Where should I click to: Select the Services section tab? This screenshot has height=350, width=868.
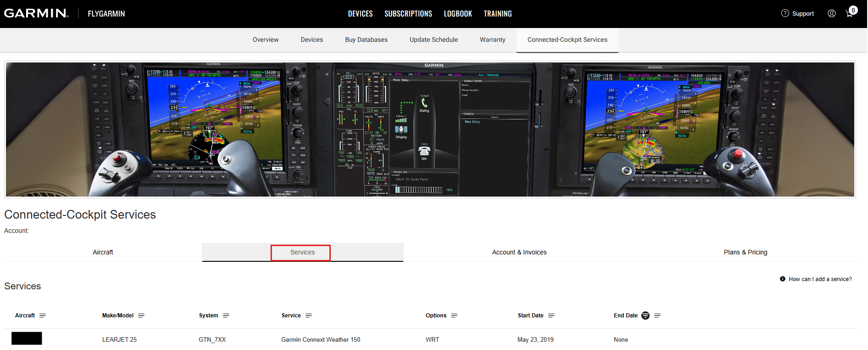pos(303,252)
